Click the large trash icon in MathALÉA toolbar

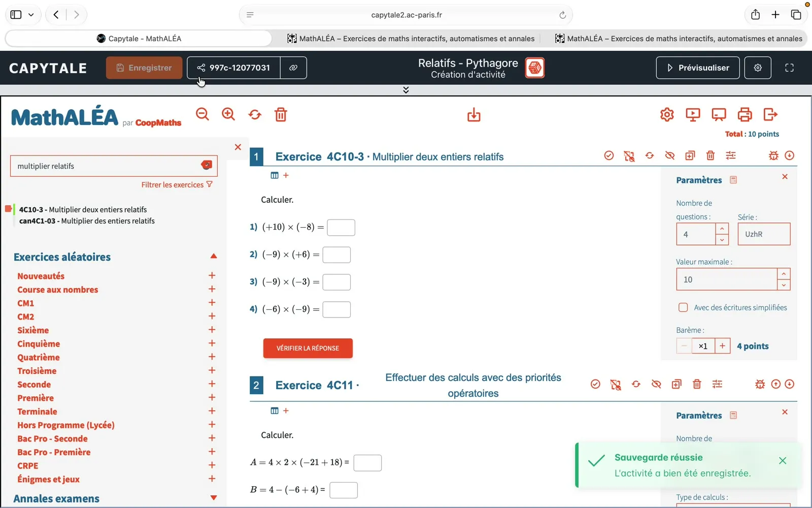coord(281,114)
